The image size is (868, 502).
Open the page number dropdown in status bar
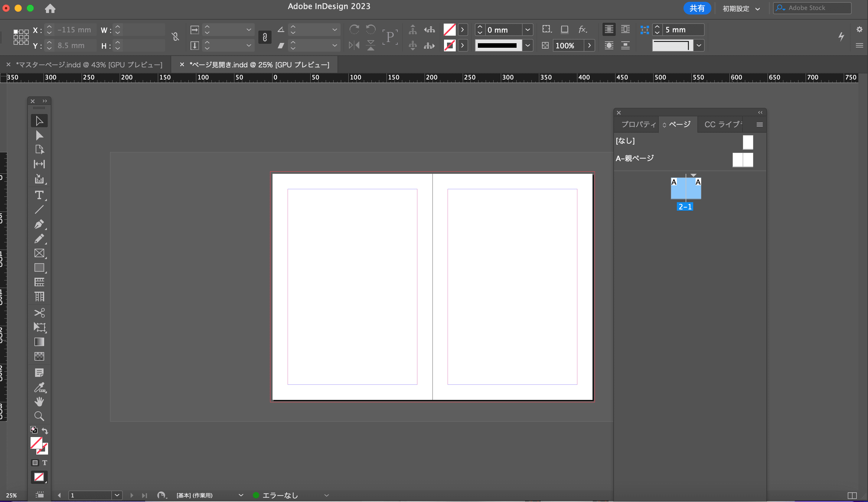tap(117, 495)
